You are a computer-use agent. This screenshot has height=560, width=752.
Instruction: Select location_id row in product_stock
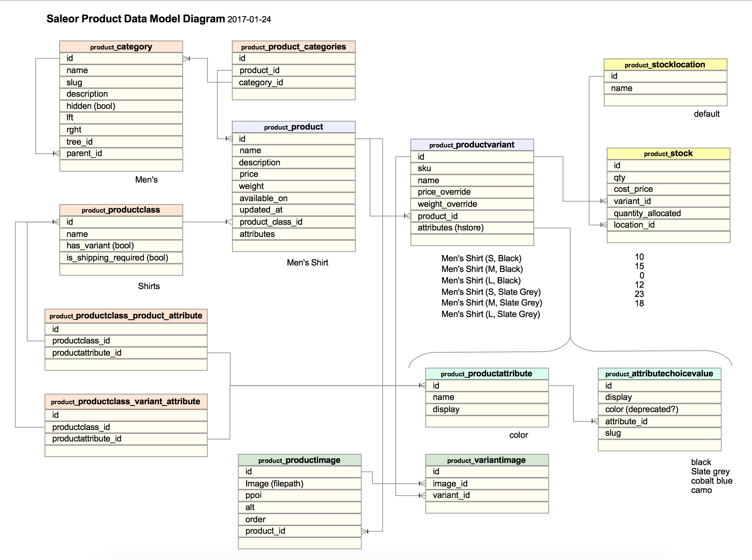(x=668, y=225)
